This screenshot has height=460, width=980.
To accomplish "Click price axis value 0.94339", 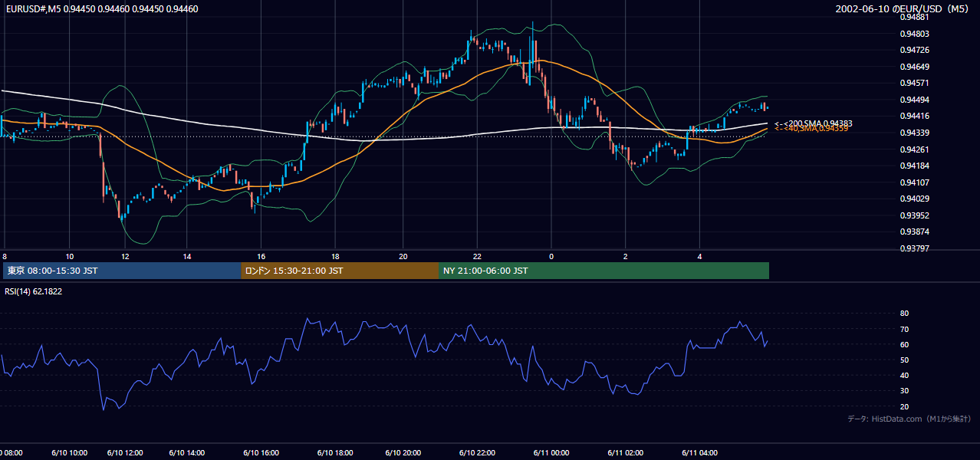I will coord(914,133).
